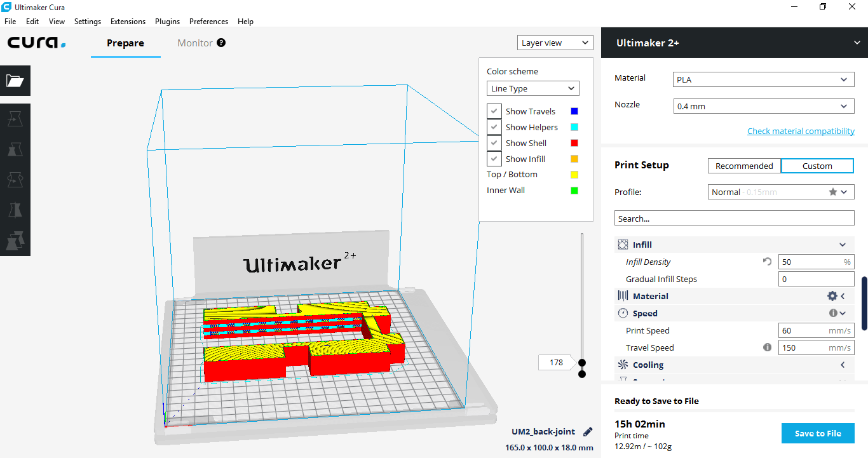Select the Rotate tool in left toolbar

click(15, 180)
